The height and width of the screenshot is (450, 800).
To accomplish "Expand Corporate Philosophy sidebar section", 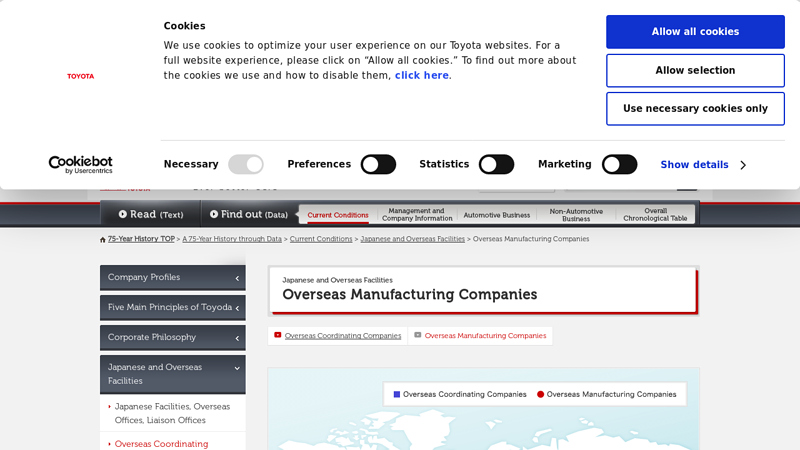I will coord(172,337).
